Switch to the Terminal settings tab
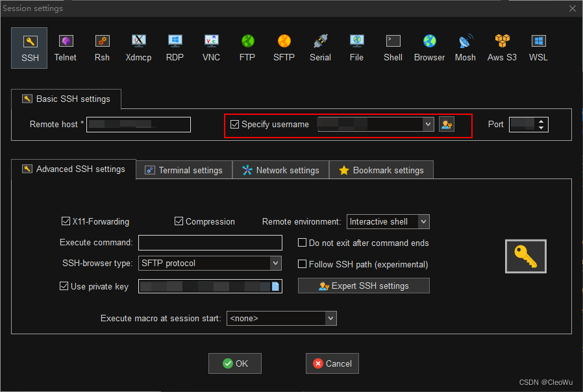This screenshot has height=392, width=583. [x=184, y=170]
